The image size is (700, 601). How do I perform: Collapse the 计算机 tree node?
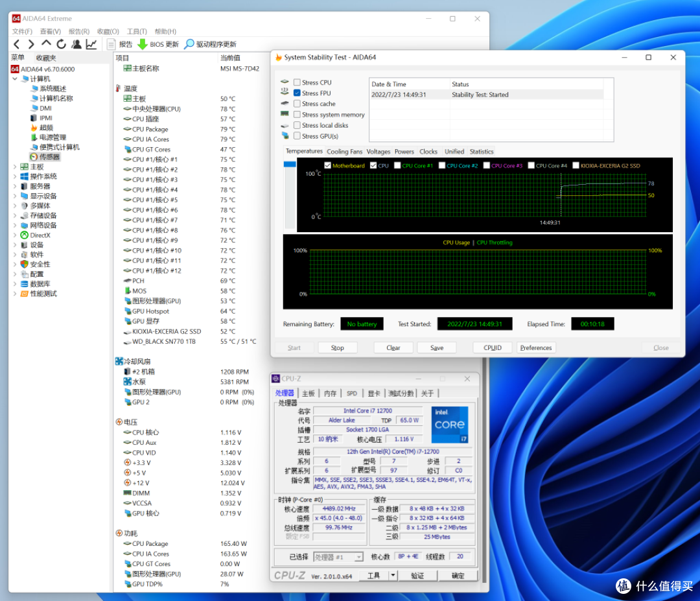pyautogui.click(x=15, y=78)
